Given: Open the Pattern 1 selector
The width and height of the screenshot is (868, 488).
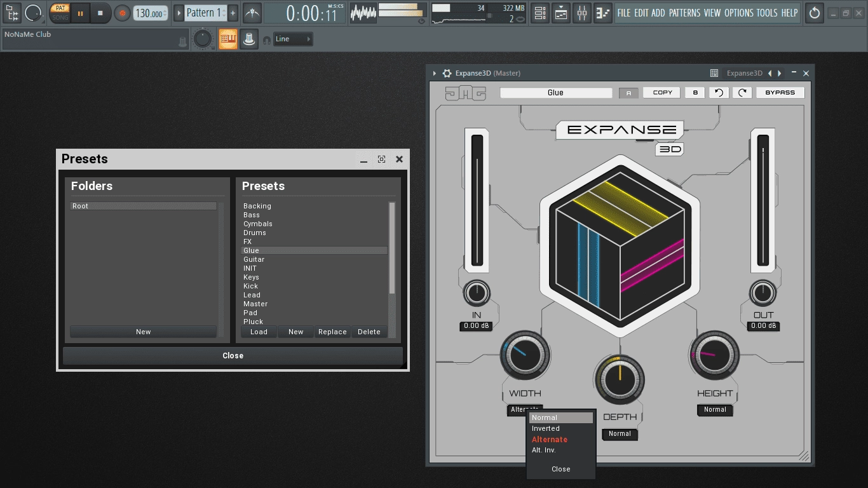Looking at the screenshot, I should (205, 13).
